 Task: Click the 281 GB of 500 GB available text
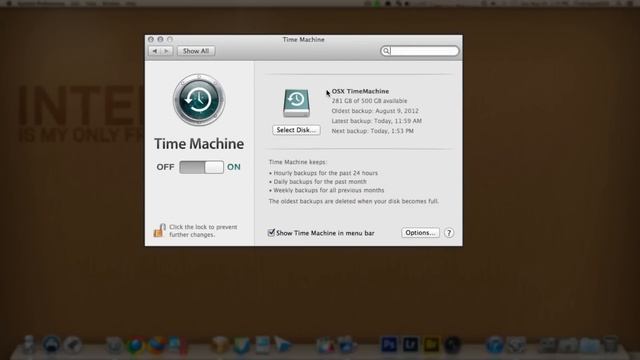pyautogui.click(x=369, y=101)
